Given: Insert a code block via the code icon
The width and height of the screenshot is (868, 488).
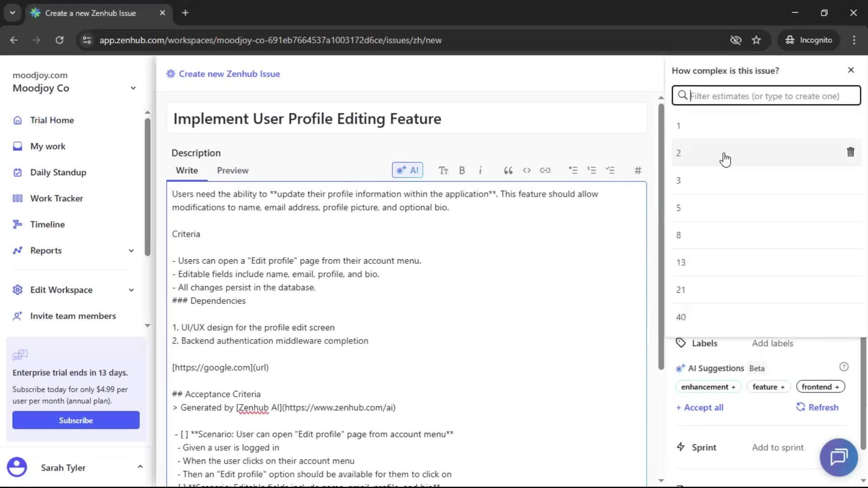Looking at the screenshot, I should click(x=527, y=170).
